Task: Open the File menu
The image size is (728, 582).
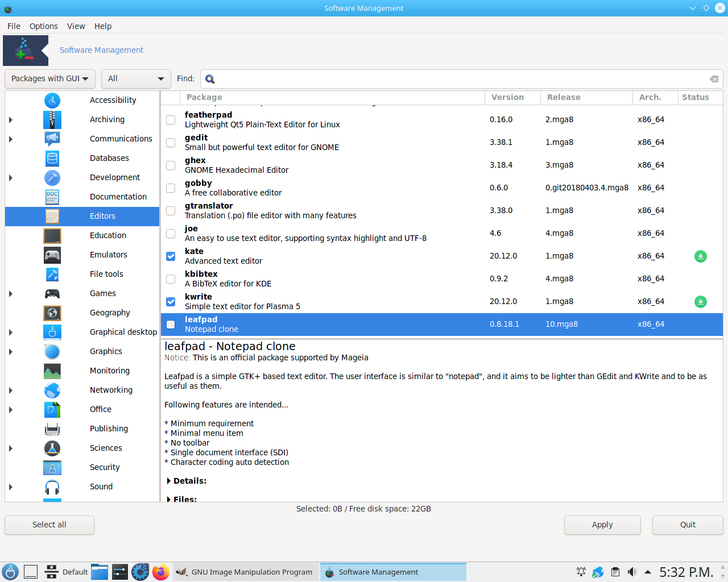Action: [14, 26]
